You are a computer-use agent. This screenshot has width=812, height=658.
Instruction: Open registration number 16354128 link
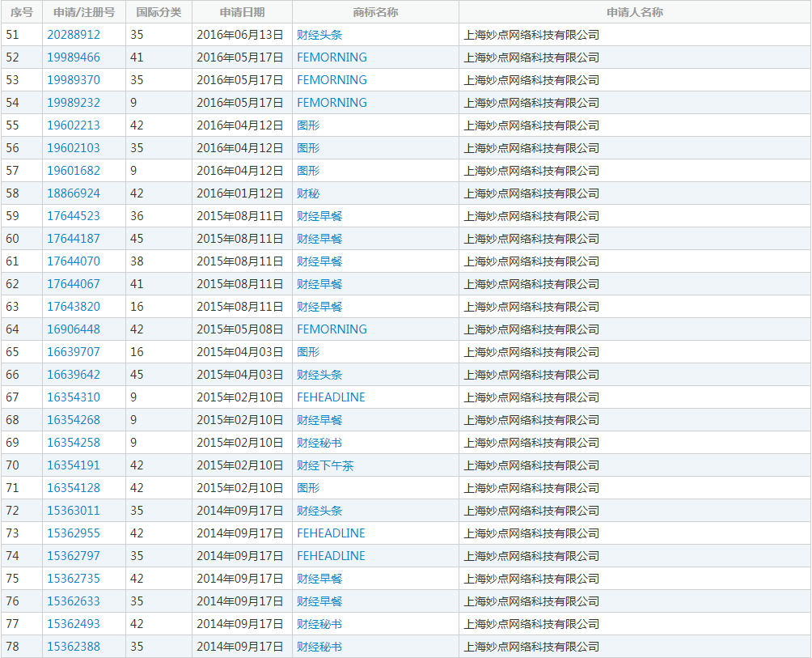pos(74,488)
